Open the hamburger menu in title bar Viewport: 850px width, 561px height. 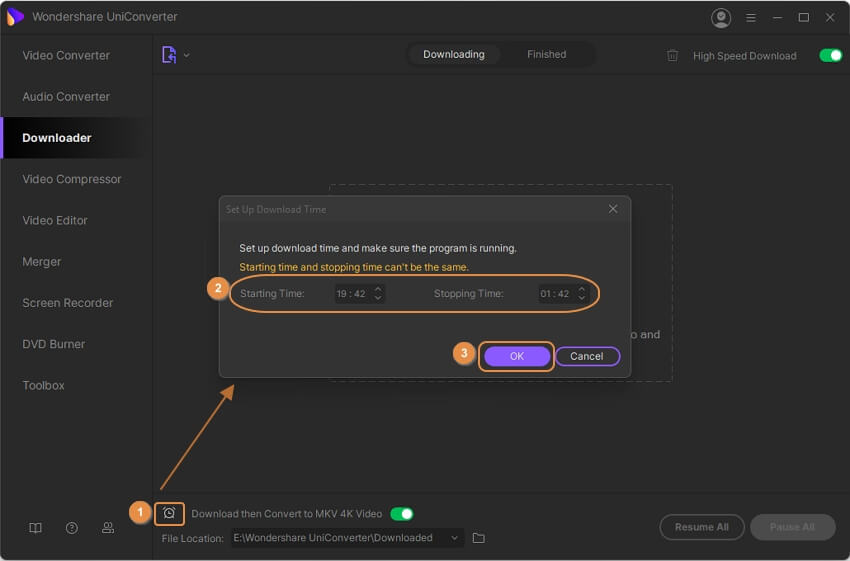click(751, 17)
